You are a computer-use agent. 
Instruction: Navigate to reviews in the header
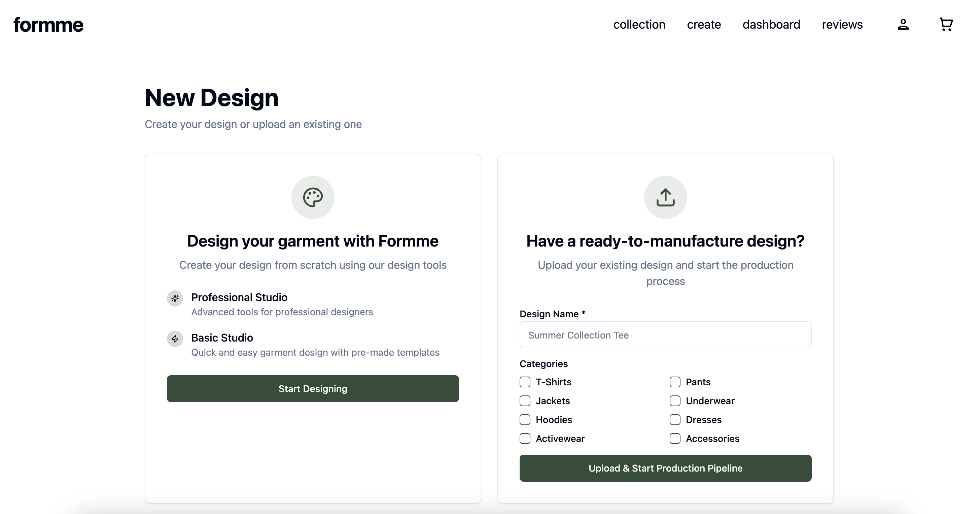coord(842,24)
